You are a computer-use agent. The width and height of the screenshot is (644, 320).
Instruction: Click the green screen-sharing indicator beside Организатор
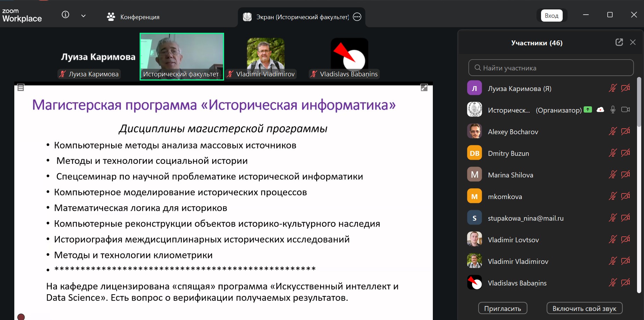[x=588, y=109]
